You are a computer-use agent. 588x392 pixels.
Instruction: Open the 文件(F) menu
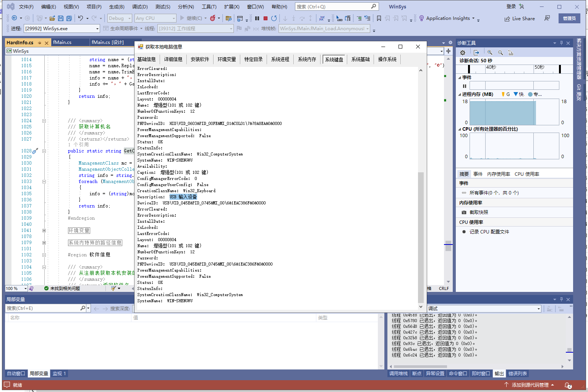[x=26, y=6]
